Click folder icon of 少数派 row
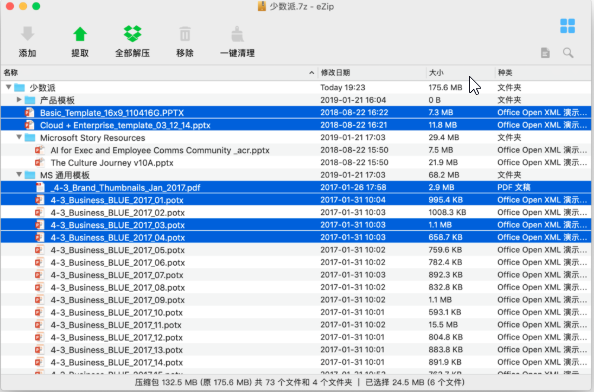The width and height of the screenshot is (594, 392). tap(19, 87)
